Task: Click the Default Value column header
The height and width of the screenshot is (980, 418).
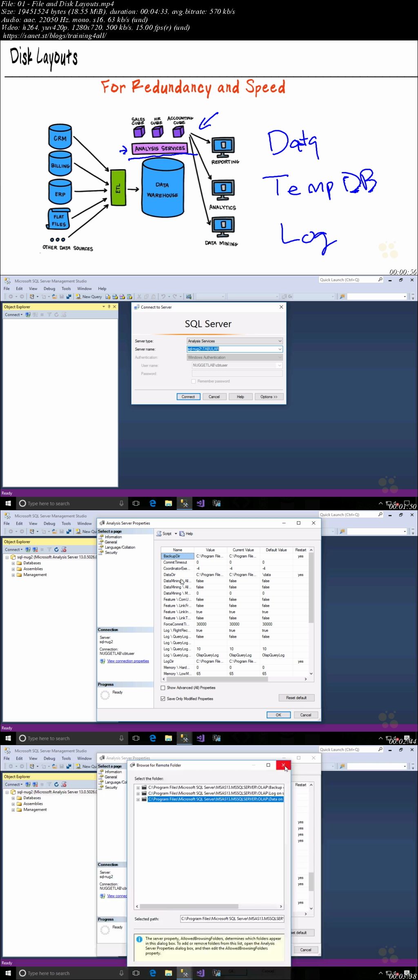Action: (276, 550)
